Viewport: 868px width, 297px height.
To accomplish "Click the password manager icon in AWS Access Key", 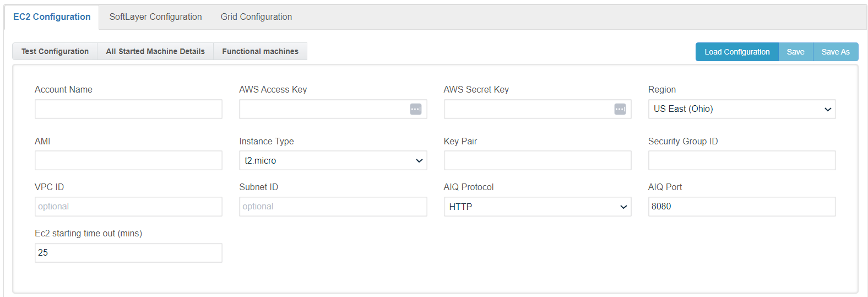I will click(416, 109).
